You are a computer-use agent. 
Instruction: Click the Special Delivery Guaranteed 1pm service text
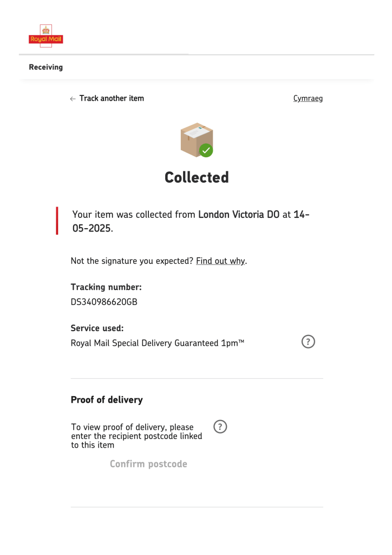(x=158, y=343)
